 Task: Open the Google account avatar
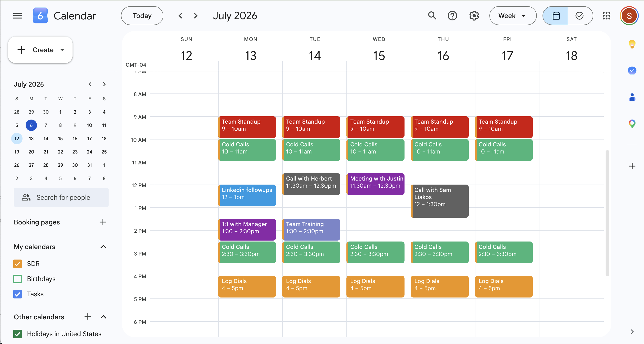click(629, 16)
